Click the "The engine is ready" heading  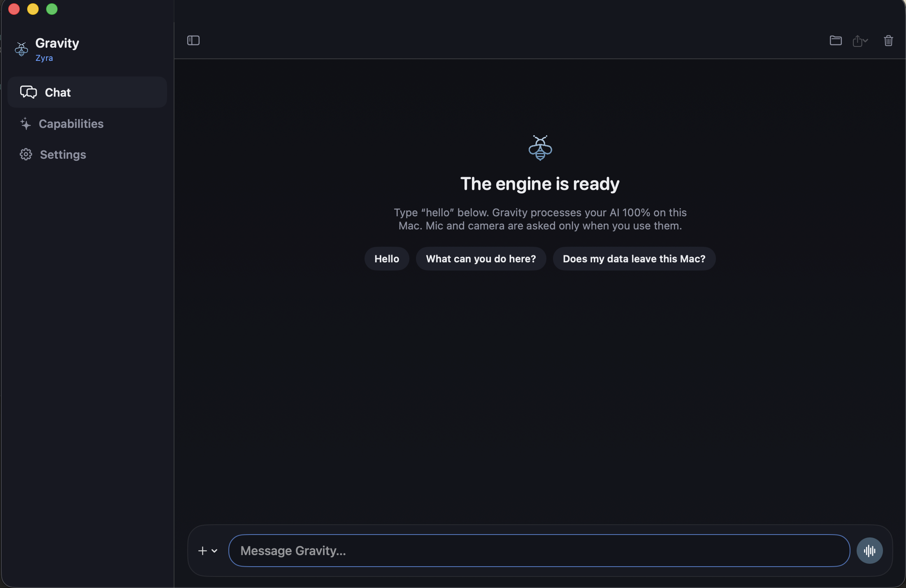[x=540, y=184]
